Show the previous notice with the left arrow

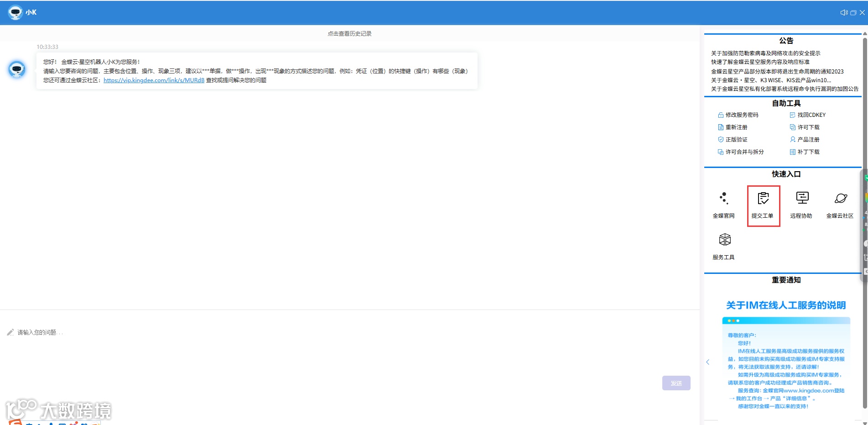(708, 362)
